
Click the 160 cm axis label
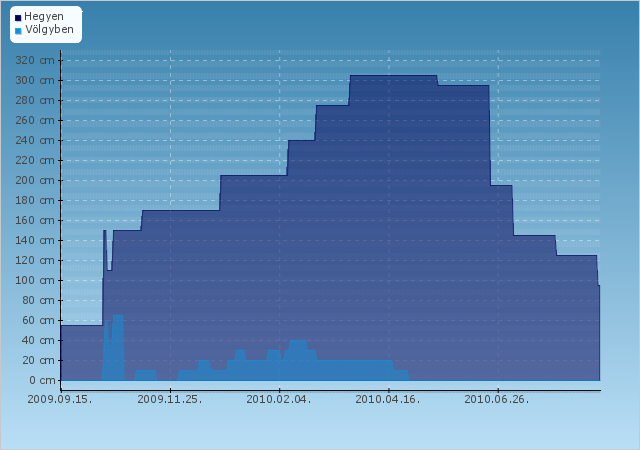tap(35, 221)
